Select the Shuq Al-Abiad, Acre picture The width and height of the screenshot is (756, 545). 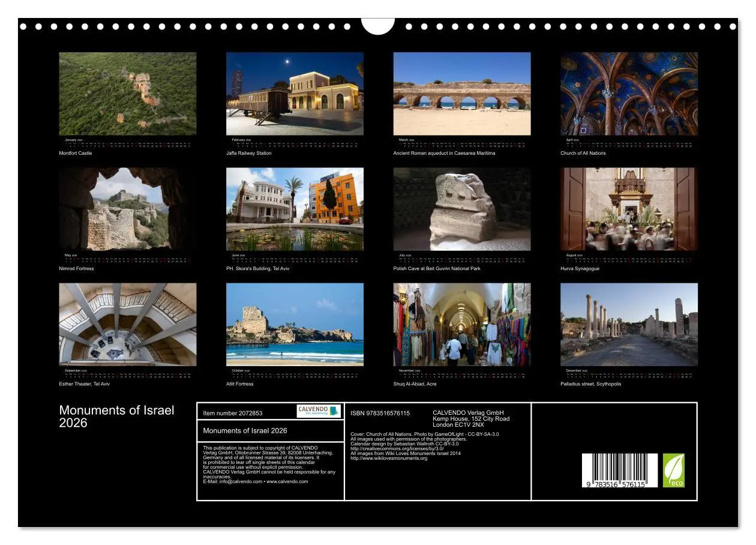pyautogui.click(x=463, y=324)
